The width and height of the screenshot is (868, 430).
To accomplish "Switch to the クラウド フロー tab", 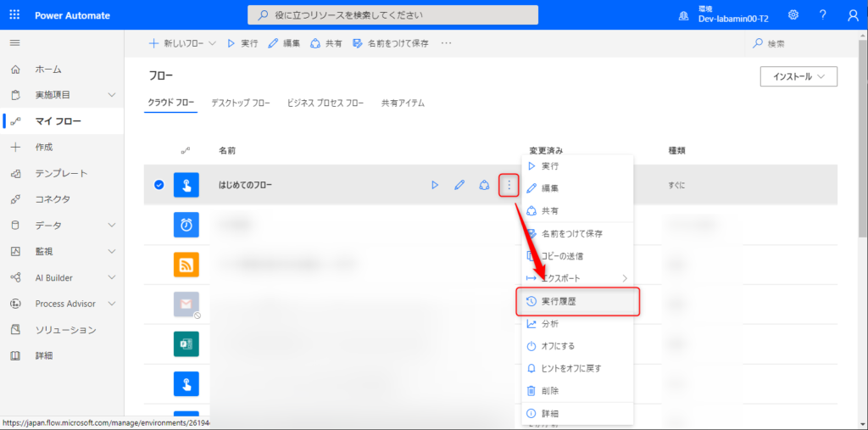I will [170, 103].
